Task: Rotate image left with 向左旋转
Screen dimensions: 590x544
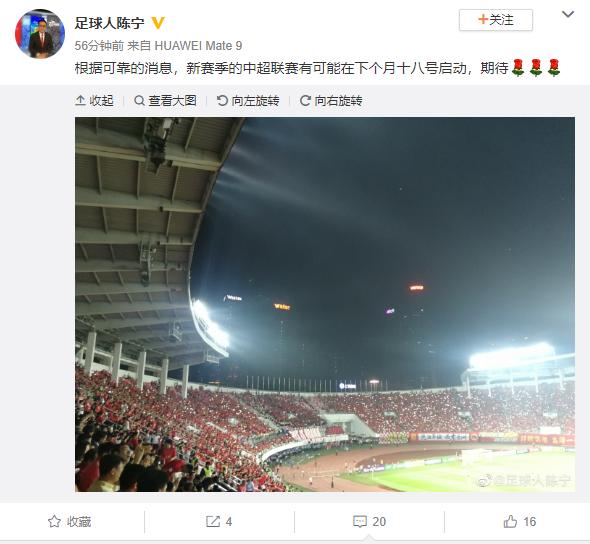Action: tap(248, 100)
